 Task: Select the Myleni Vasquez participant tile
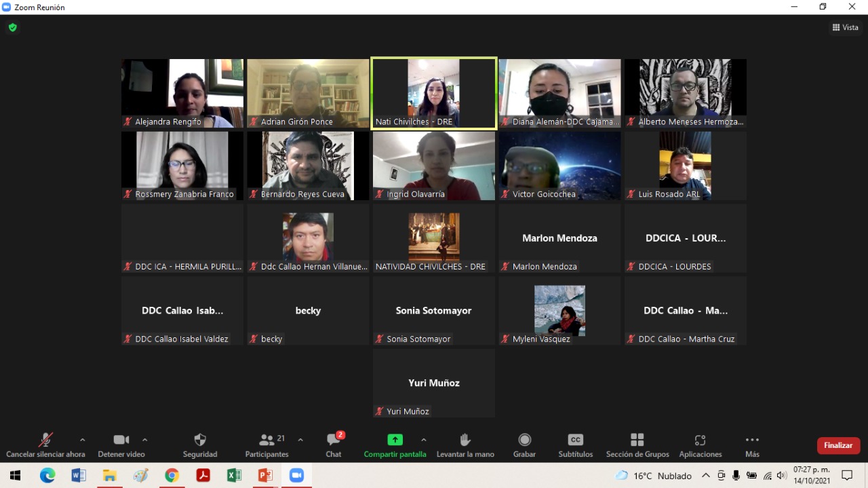click(559, 311)
